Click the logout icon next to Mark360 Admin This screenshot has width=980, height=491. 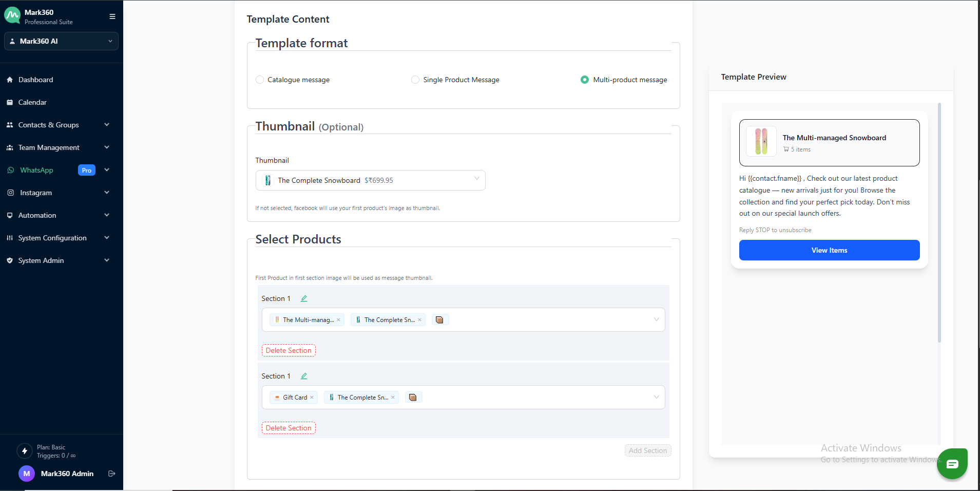point(112,474)
